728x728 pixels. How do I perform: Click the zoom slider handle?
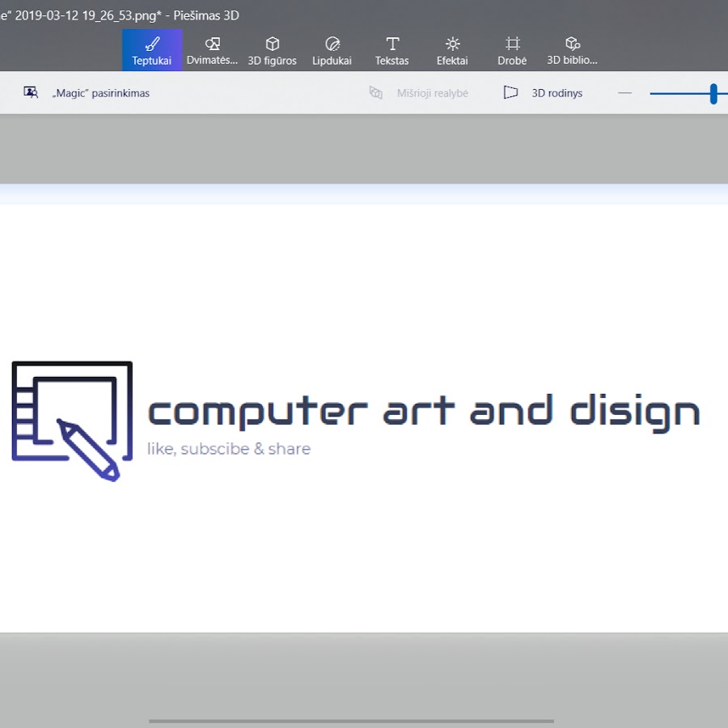[713, 94]
